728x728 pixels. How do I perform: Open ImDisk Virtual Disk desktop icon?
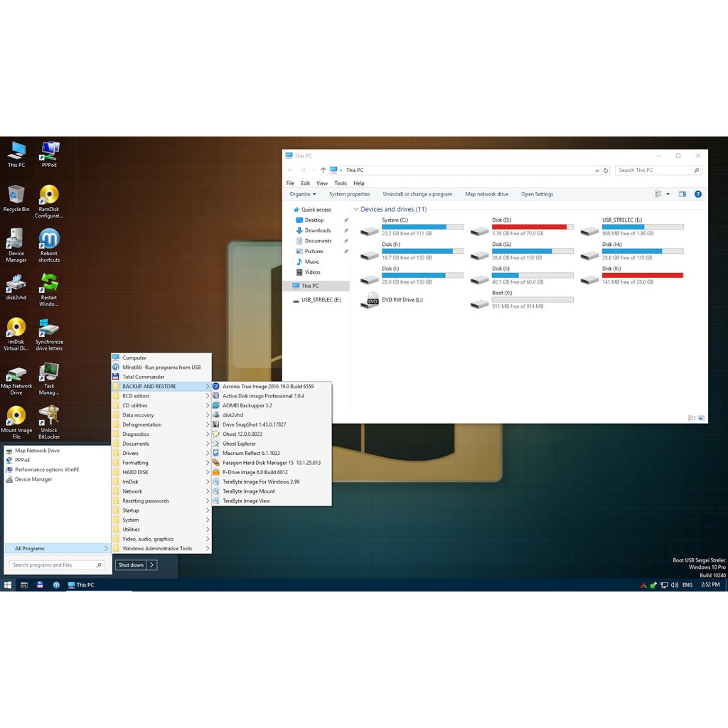coord(16,330)
